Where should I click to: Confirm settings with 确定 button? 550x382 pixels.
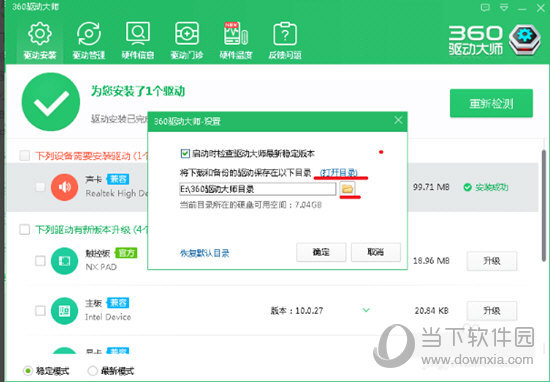pyautogui.click(x=321, y=252)
